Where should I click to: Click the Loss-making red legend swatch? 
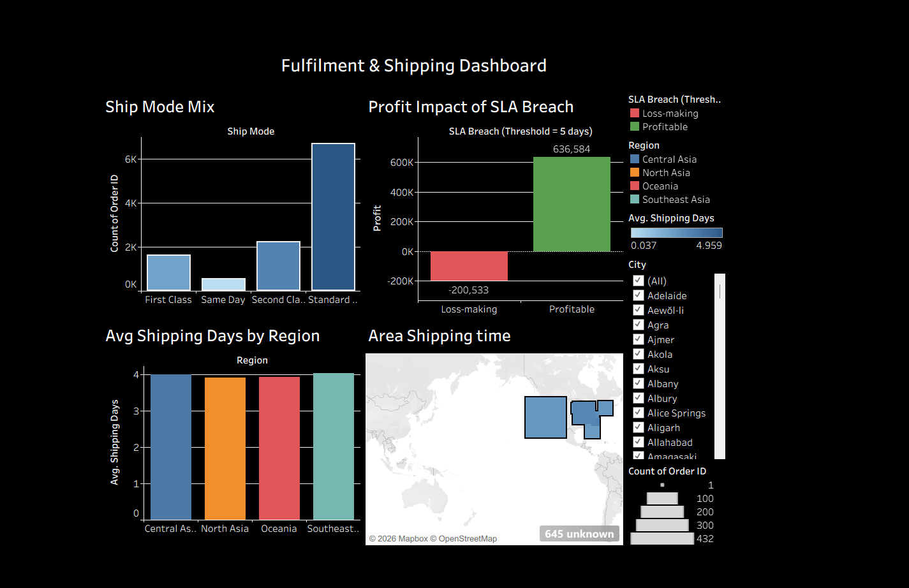click(x=635, y=113)
